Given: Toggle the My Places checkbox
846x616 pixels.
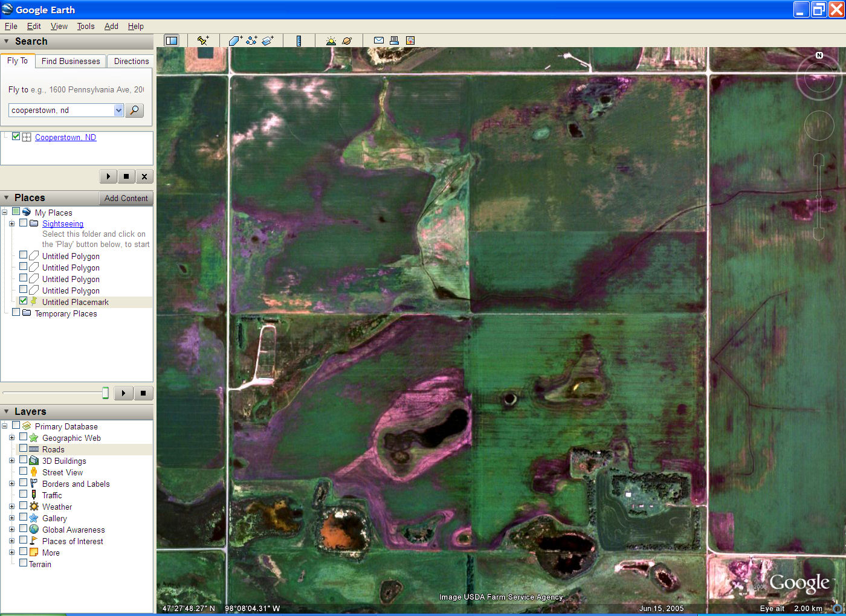Looking at the screenshot, I should click(x=16, y=211).
